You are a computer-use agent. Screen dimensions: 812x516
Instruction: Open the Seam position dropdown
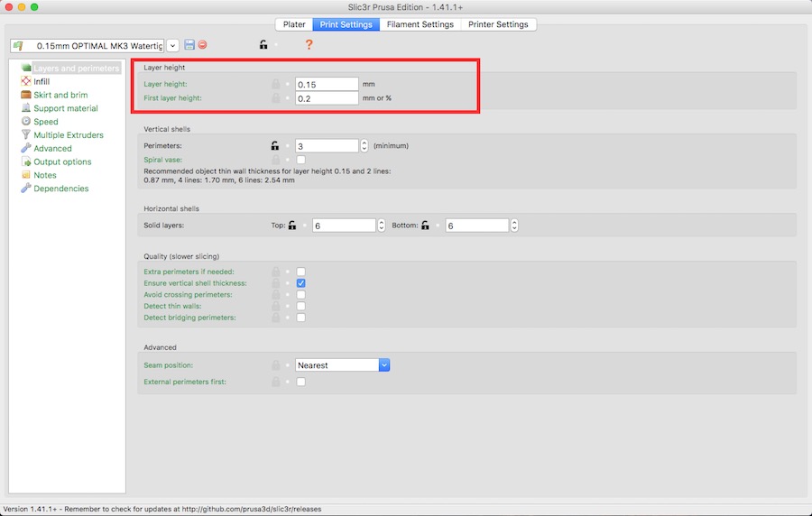point(383,365)
